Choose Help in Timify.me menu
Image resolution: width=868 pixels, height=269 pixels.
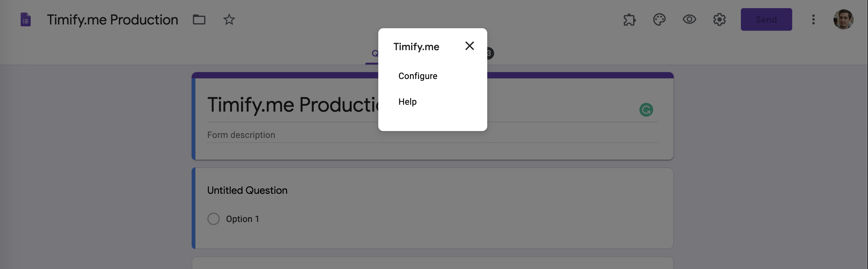click(x=407, y=102)
